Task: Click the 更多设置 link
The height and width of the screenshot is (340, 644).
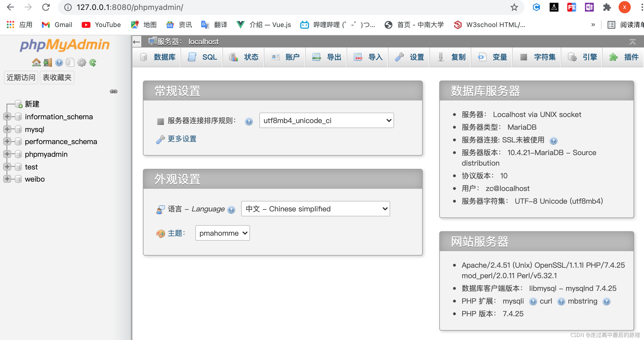Action: 182,139
